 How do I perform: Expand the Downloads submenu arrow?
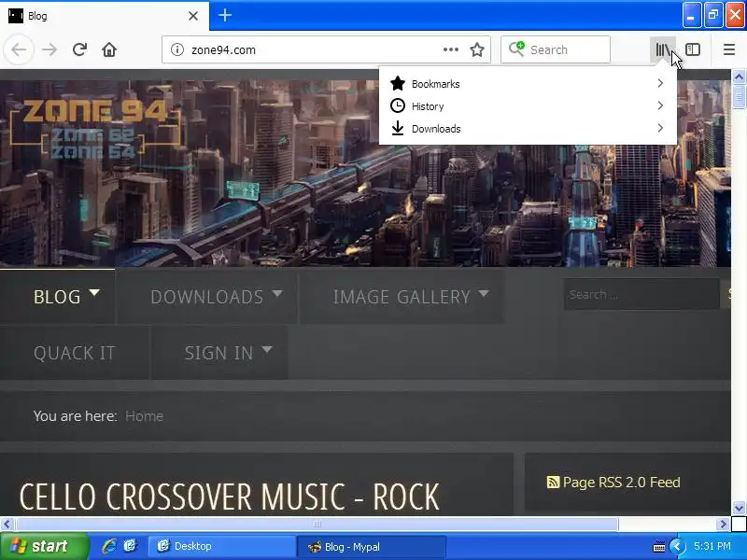click(x=660, y=128)
